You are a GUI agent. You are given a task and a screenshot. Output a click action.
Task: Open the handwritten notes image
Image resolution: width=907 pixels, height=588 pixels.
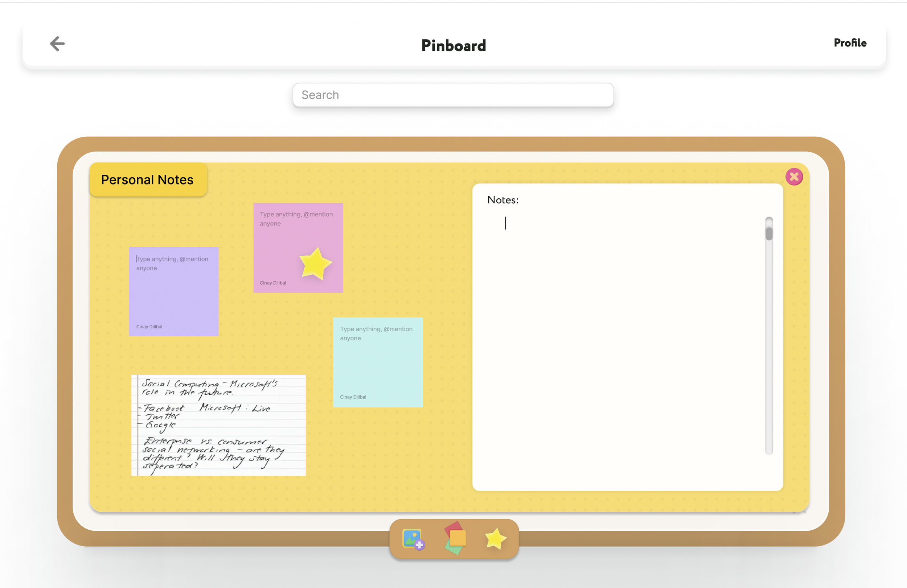[218, 425]
